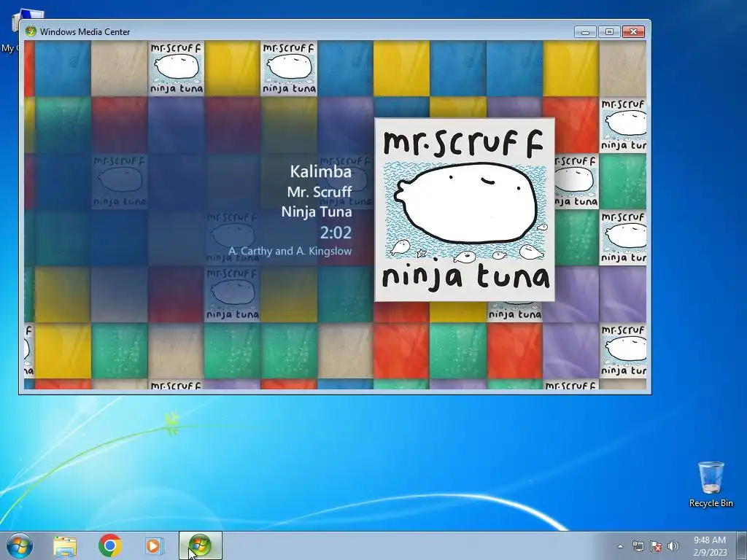Click the Media Center title bar logo icon
Viewport: 747px width, 560px height.
31,31
